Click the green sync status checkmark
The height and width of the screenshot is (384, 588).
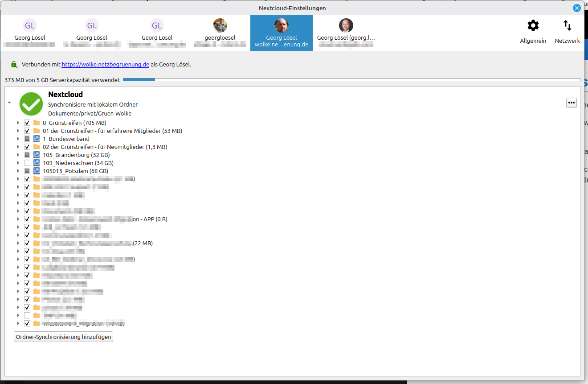(31, 103)
